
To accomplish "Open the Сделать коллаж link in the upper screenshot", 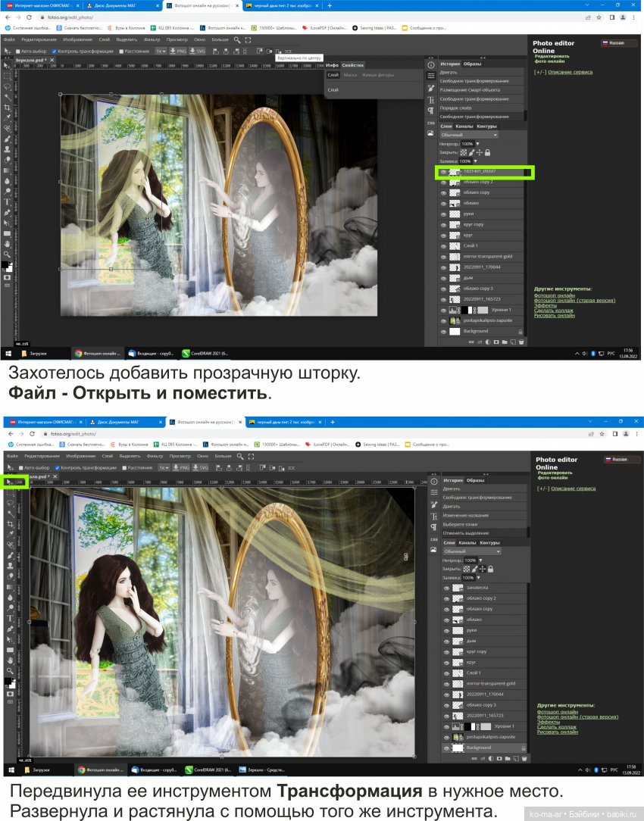I will point(553,310).
